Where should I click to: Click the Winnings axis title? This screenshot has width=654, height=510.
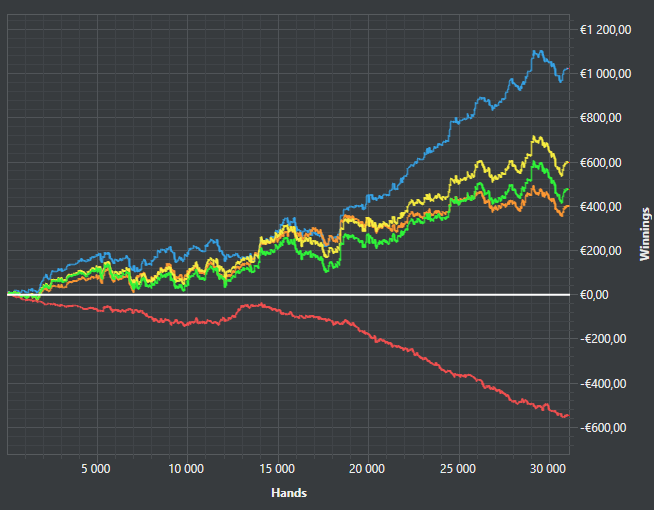645,234
